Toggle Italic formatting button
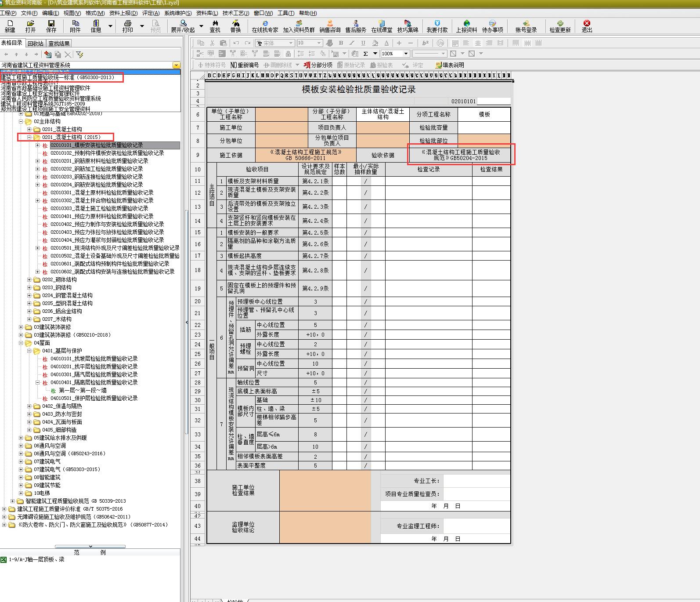 point(352,43)
